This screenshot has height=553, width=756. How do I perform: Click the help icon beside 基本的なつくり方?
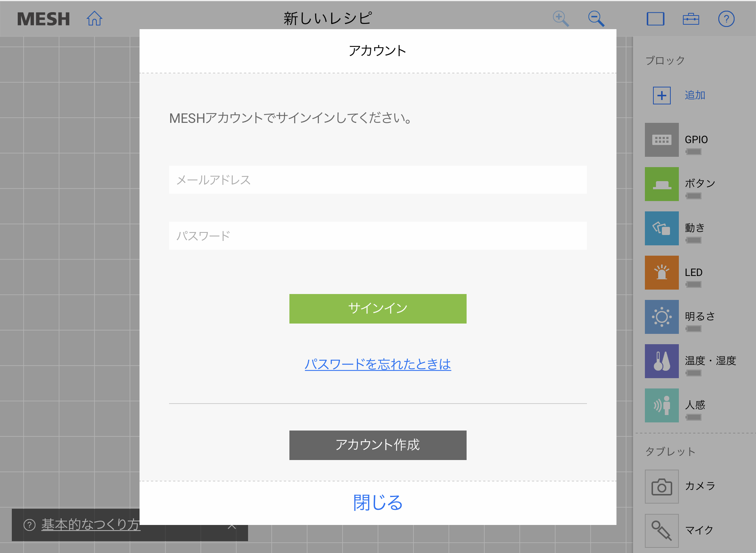(30, 525)
